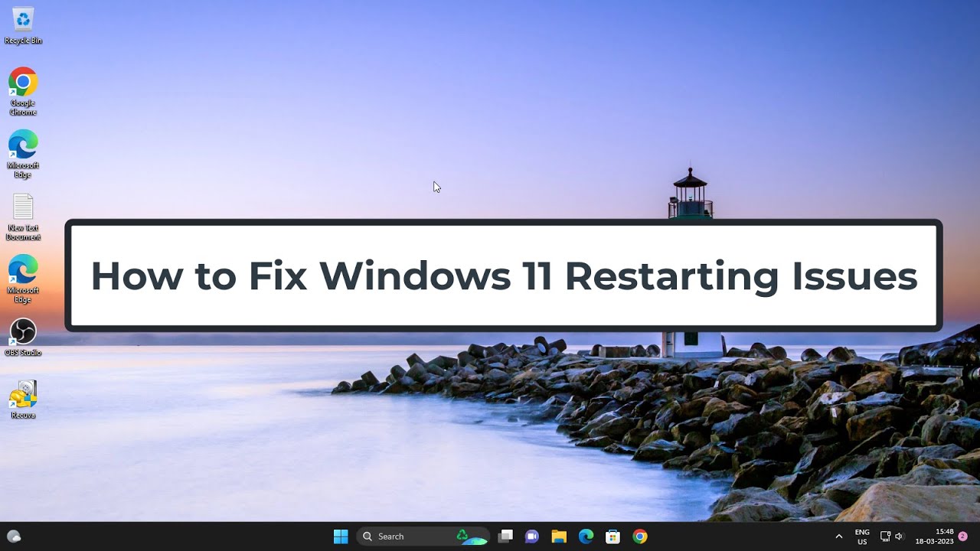Expand the hidden system tray icons chevron

(x=838, y=536)
